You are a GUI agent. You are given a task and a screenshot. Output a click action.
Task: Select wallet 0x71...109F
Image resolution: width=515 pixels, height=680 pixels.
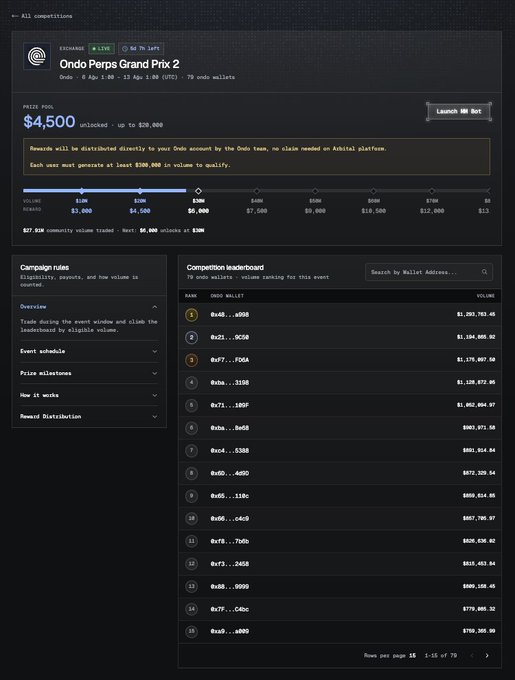(x=230, y=405)
